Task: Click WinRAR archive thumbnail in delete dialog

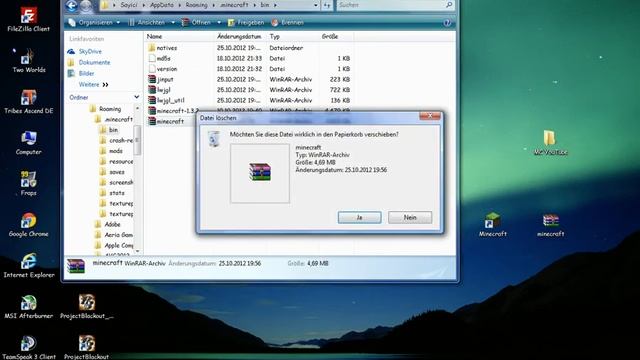Action: coord(260,173)
